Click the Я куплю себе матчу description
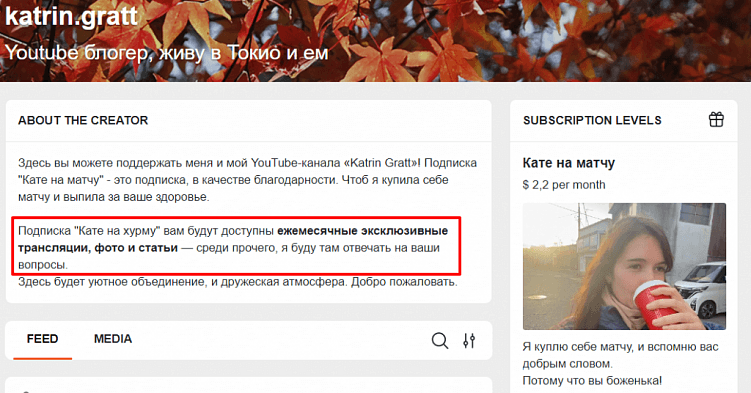The width and height of the screenshot is (751, 393). tap(620, 355)
